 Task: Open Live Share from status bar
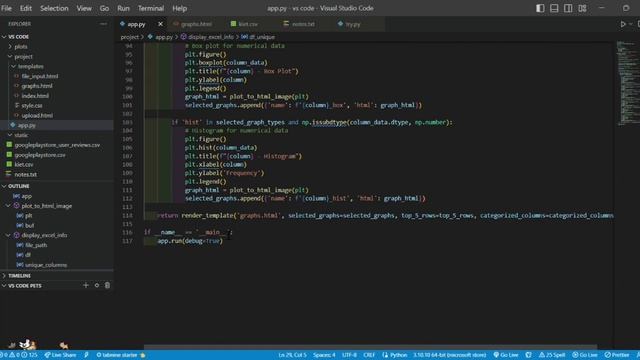point(60,355)
